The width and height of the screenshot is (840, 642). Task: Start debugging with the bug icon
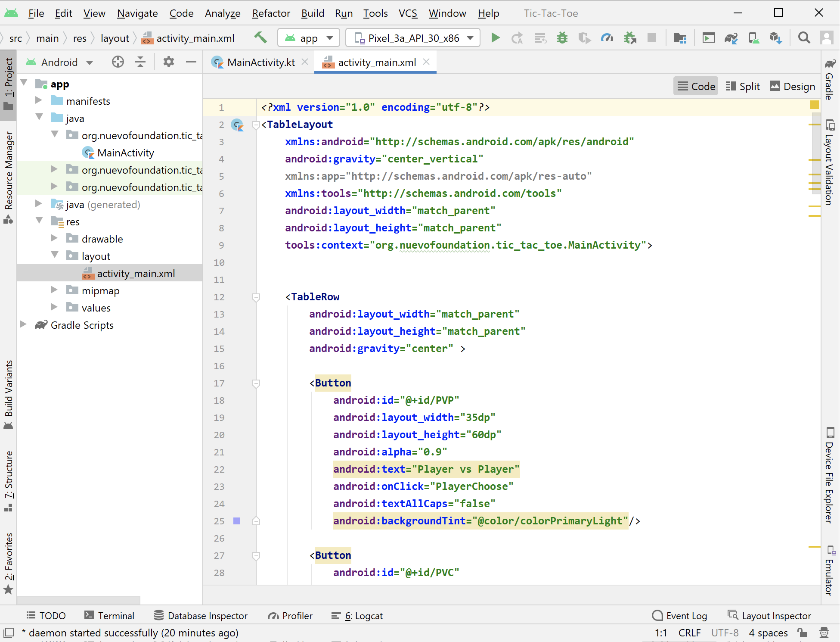point(562,37)
